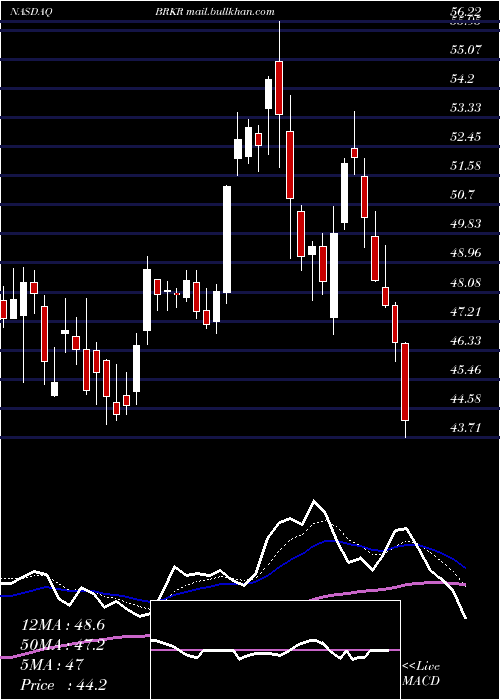Select the tallest red candle at the peak
Screen dimensions: 500x700
[279, 88]
